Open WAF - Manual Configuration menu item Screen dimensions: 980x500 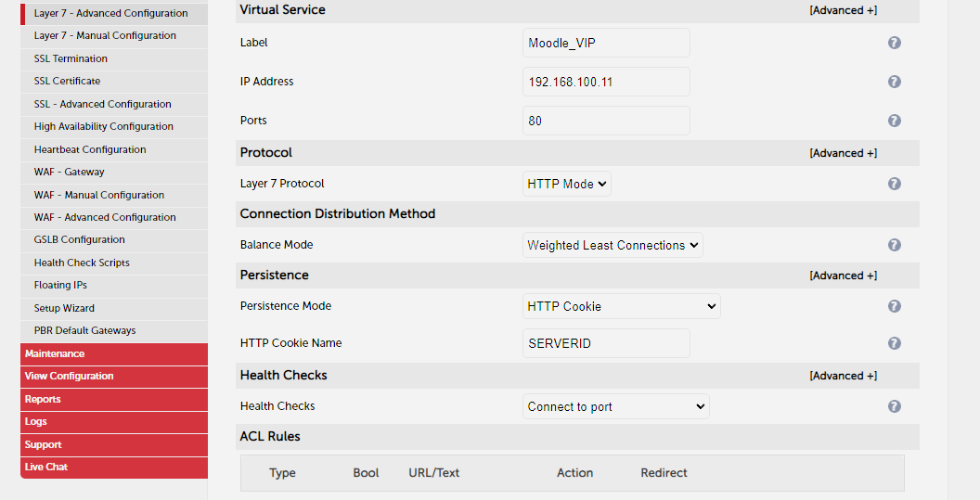coord(114,195)
